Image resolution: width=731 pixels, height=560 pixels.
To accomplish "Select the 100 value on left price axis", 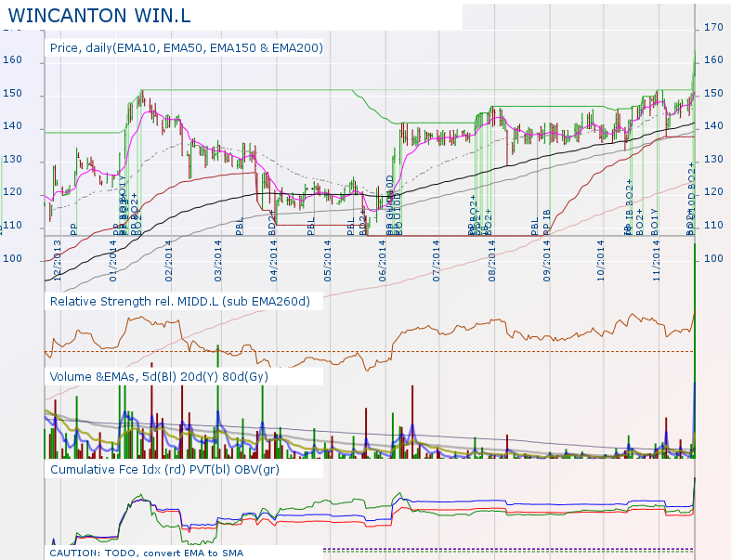I will [x=13, y=259].
